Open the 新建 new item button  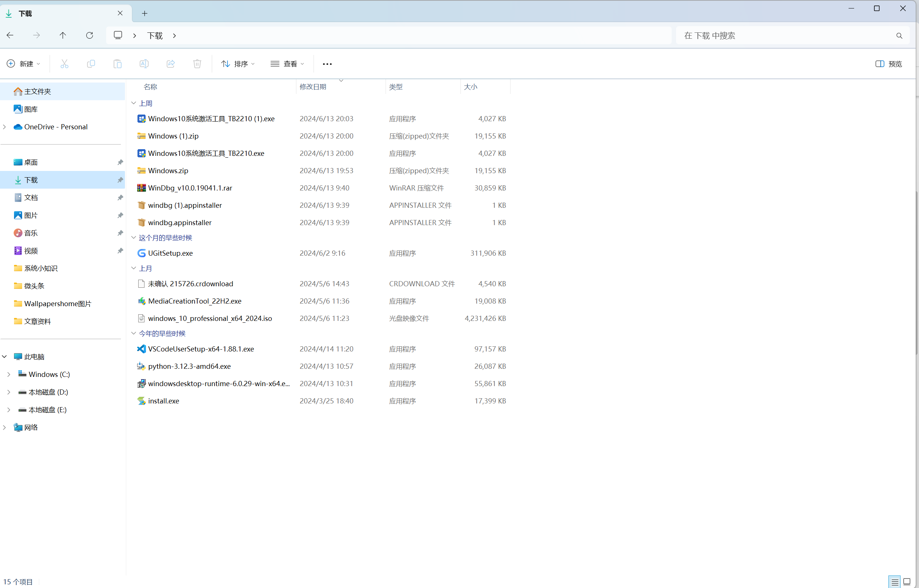pos(24,64)
